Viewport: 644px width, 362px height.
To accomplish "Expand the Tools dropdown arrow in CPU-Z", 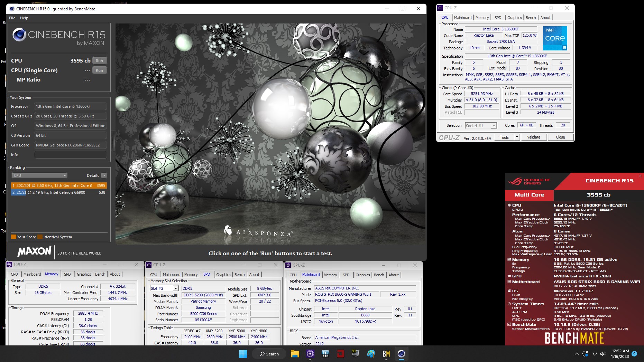I will point(517,137).
